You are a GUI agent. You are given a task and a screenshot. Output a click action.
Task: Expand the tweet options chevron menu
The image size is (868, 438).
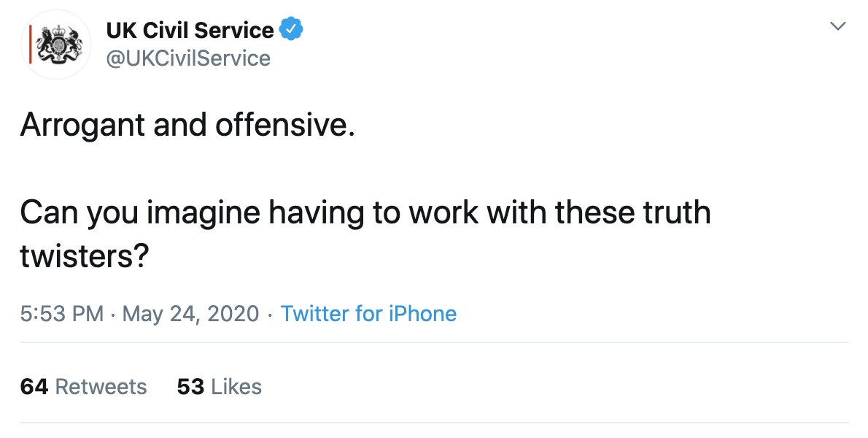pyautogui.click(x=838, y=26)
